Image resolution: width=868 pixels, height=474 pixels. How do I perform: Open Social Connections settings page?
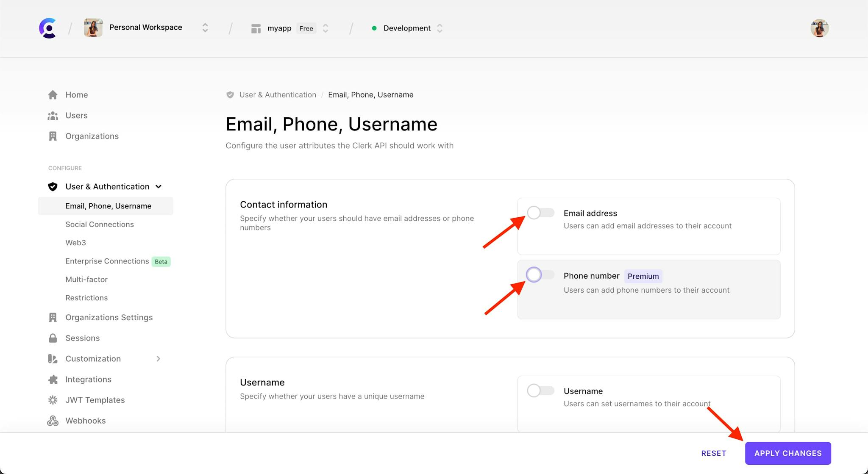[x=100, y=224]
